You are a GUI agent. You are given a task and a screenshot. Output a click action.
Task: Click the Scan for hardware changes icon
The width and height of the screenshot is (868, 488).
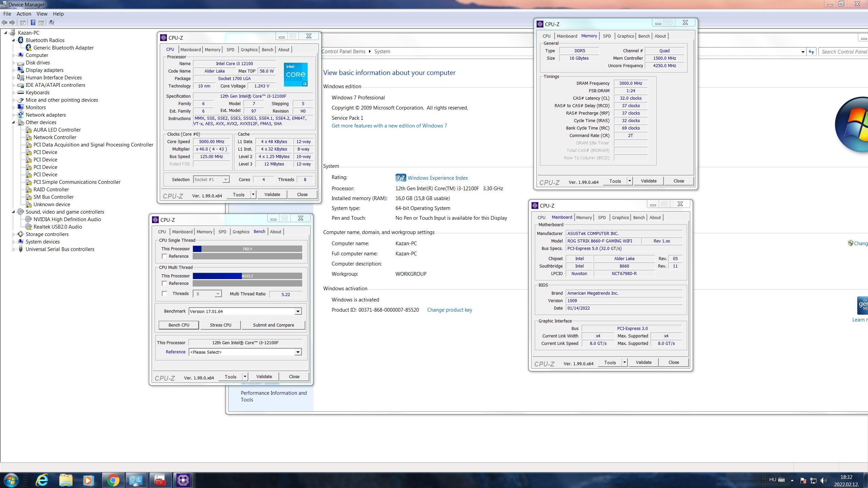point(52,22)
